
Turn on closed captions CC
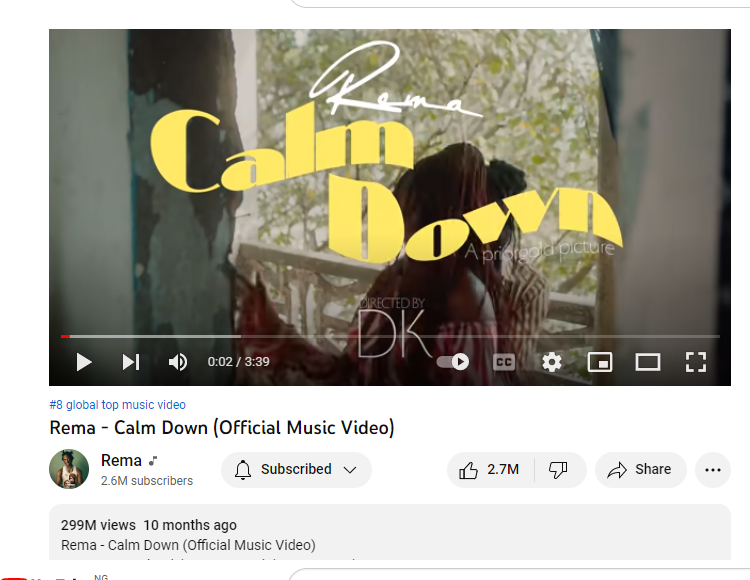pos(504,362)
